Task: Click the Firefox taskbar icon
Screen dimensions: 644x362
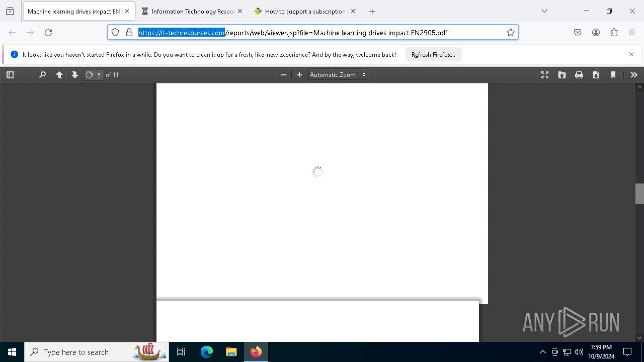Action: point(256,352)
